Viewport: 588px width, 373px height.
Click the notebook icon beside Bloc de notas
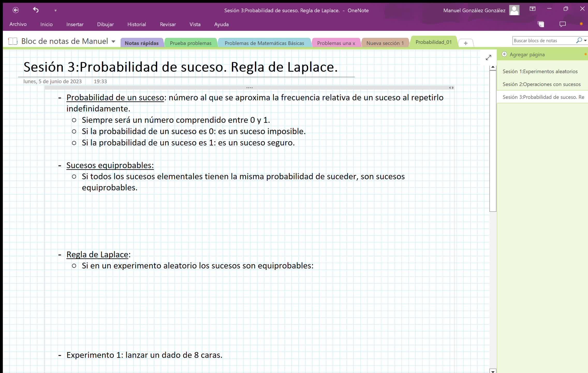[13, 41]
